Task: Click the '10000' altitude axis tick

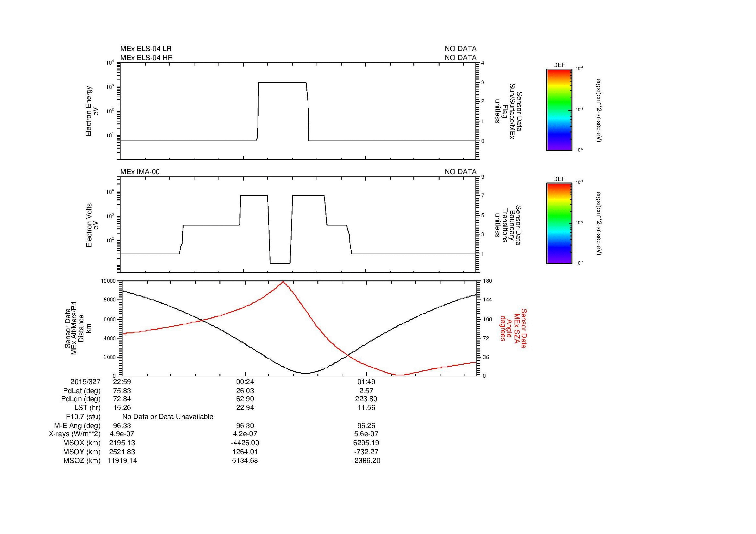Action: [108, 281]
